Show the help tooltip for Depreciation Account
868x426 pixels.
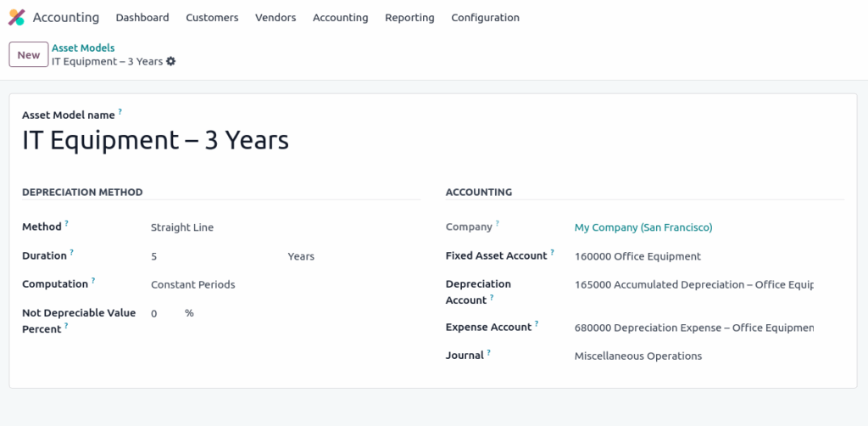492,298
